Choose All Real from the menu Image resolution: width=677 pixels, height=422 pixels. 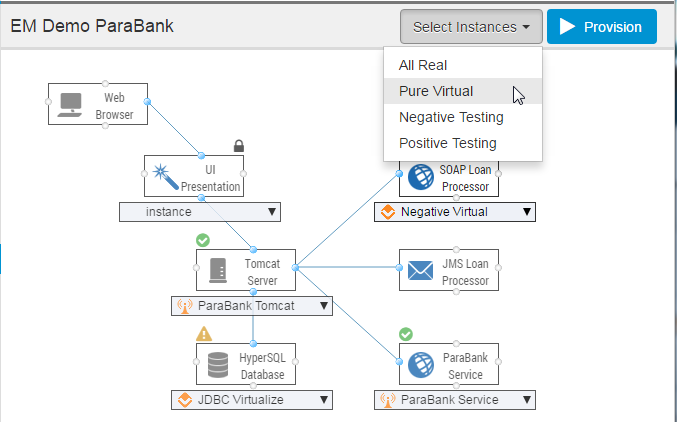coord(463,65)
